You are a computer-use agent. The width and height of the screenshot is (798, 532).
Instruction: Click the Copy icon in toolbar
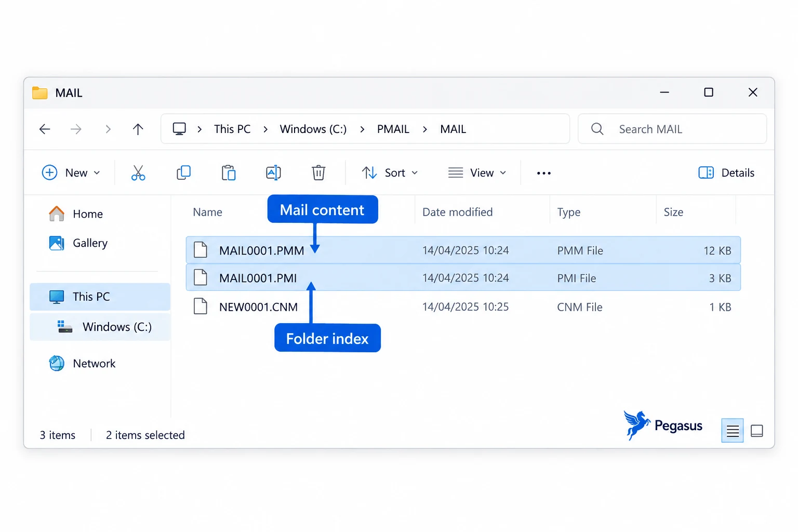pyautogui.click(x=183, y=172)
